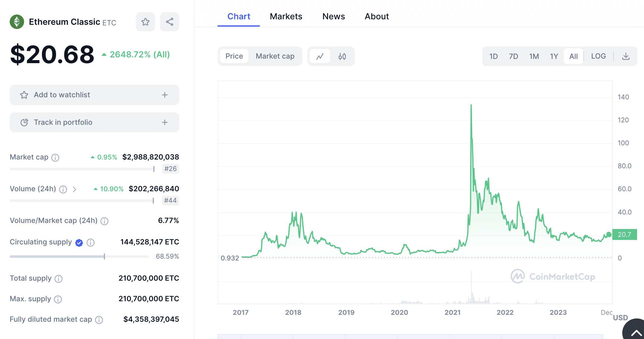Switch to line chart view icon
This screenshot has height=339, width=644.
pos(320,56)
